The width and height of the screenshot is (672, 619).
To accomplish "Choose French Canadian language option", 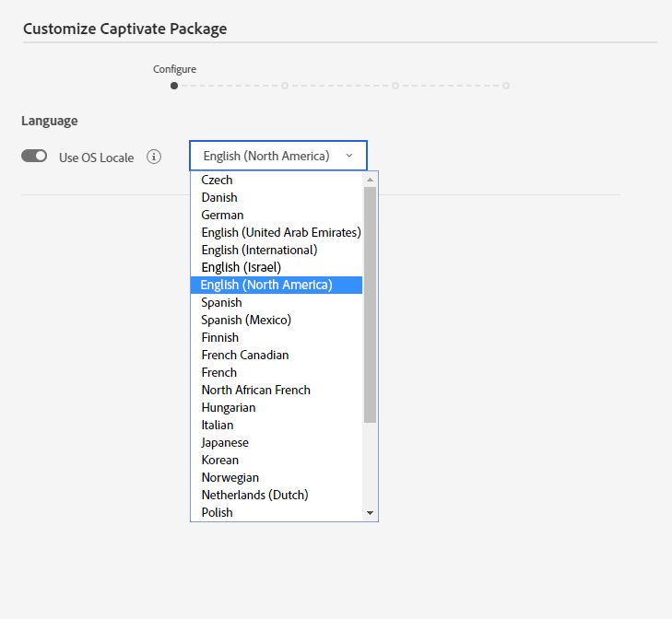I will click(245, 355).
